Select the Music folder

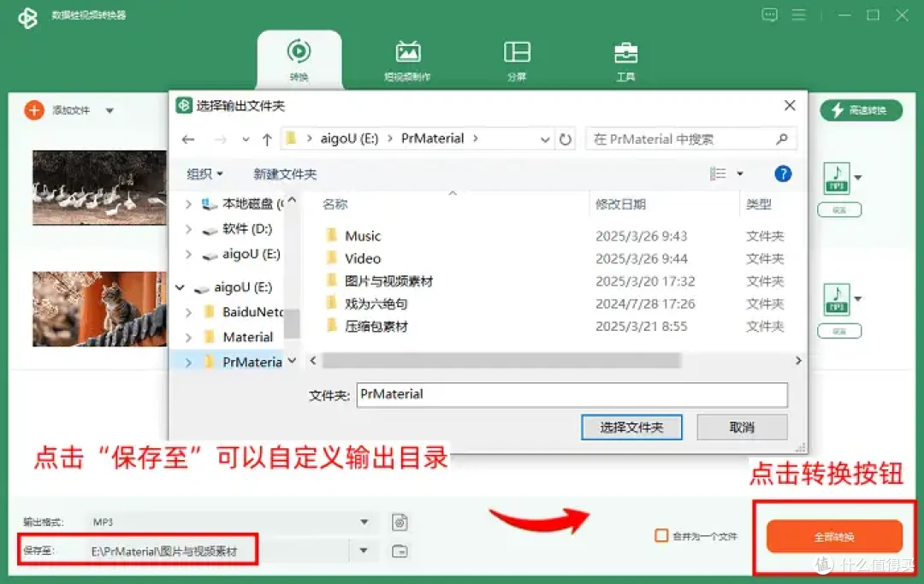tap(363, 236)
